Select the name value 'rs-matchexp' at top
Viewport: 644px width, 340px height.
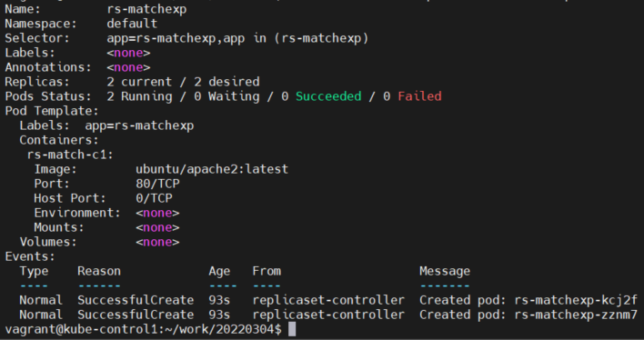coord(146,9)
